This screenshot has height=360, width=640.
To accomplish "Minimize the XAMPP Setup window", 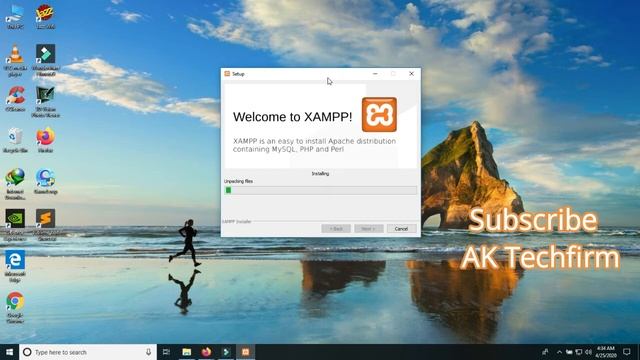I will click(x=375, y=74).
